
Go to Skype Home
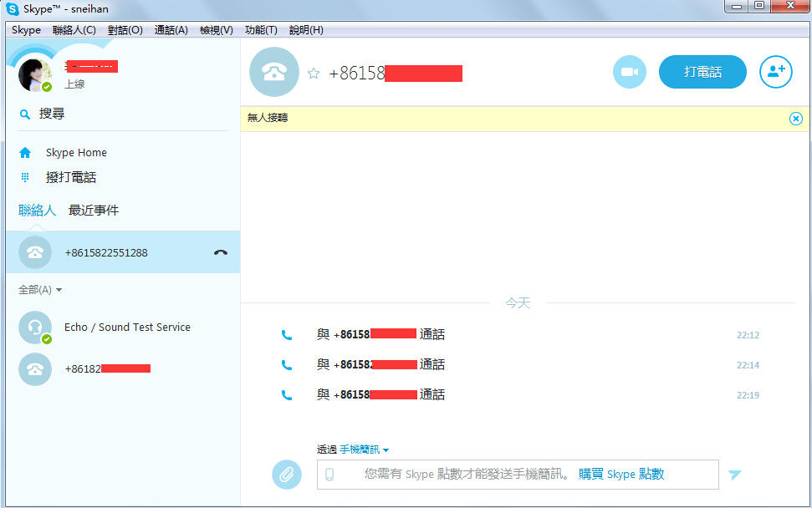pos(76,153)
